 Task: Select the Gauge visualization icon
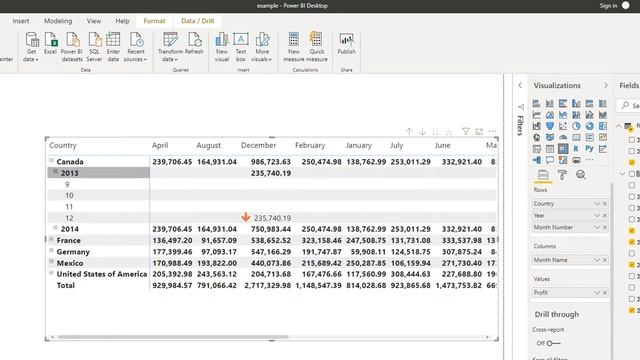point(563,138)
